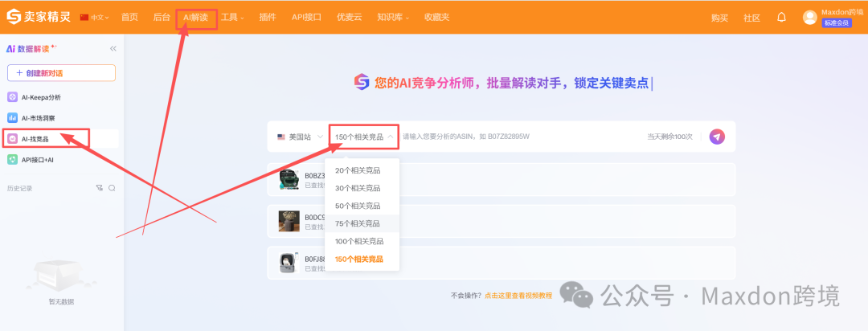Click the 卖家精灵 logo in header
The image size is (868, 331).
pos(40,17)
